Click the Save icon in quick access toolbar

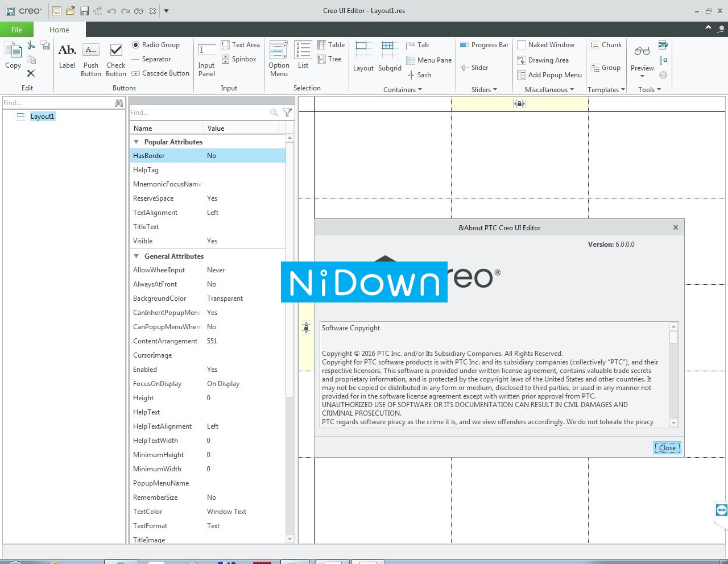(84, 11)
